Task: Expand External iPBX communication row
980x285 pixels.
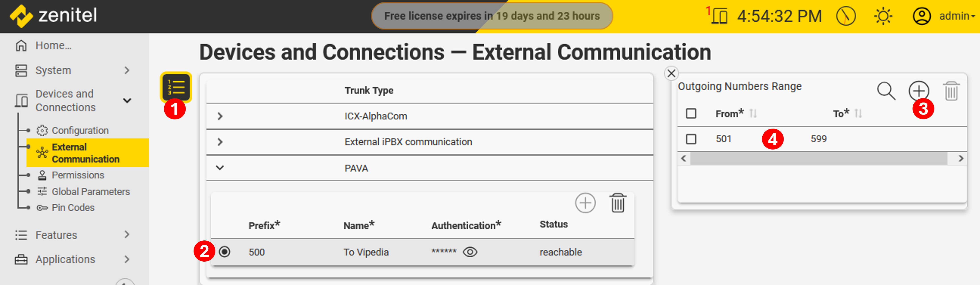Action: (220, 142)
